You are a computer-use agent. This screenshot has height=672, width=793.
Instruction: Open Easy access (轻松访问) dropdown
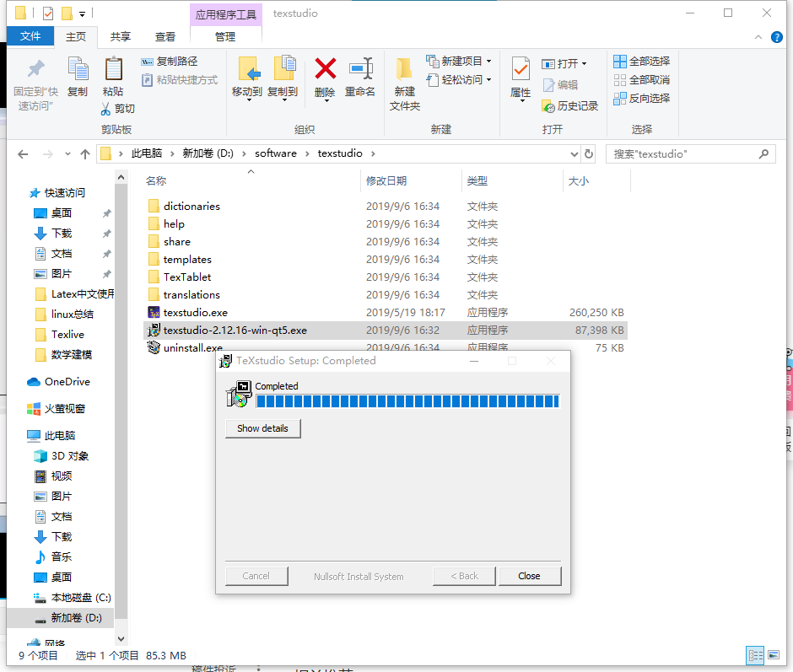[x=459, y=80]
